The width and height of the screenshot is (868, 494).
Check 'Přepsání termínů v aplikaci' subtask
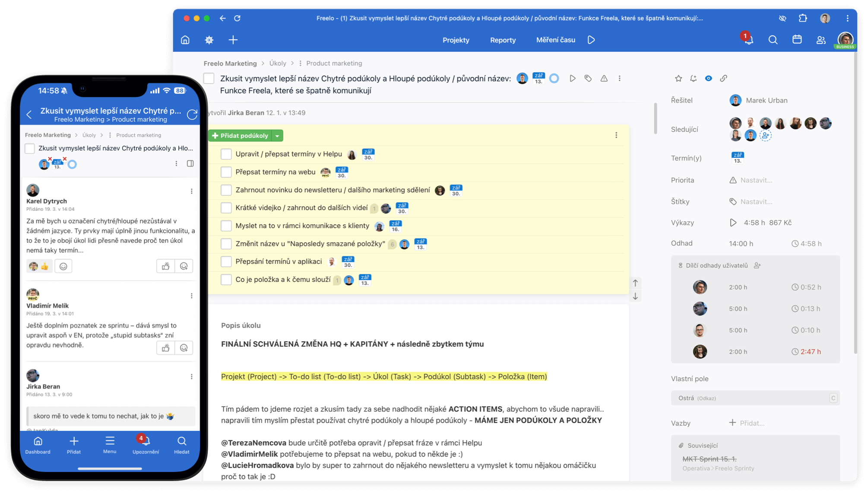tap(226, 261)
